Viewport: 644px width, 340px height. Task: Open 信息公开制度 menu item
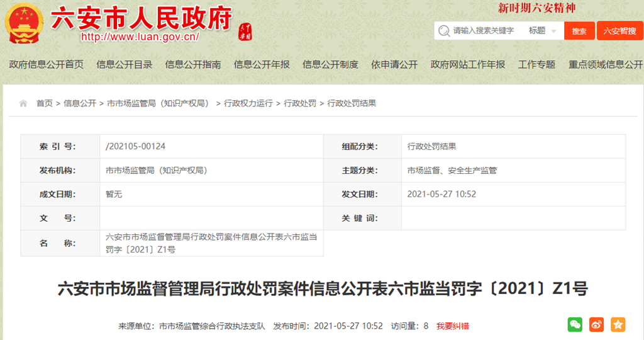pyautogui.click(x=330, y=65)
